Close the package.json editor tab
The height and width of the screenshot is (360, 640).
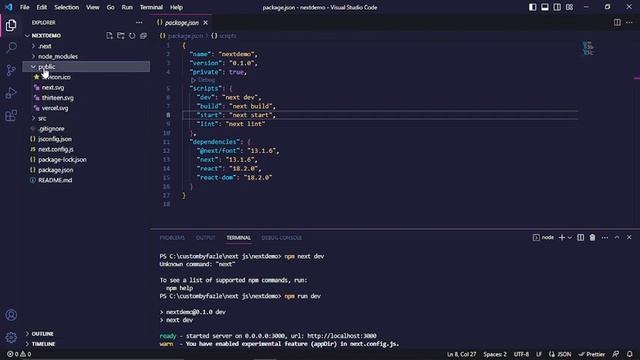click(205, 22)
